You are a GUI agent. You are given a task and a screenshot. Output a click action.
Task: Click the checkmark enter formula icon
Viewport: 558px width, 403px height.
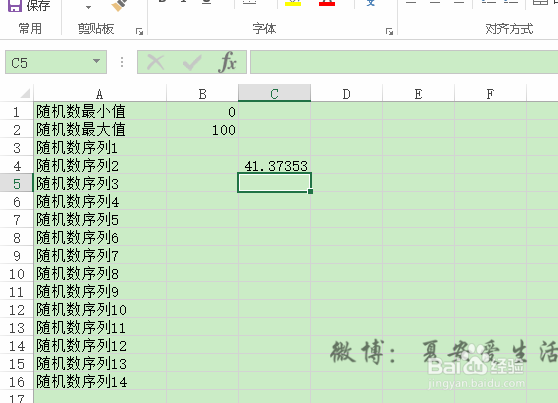tap(192, 63)
